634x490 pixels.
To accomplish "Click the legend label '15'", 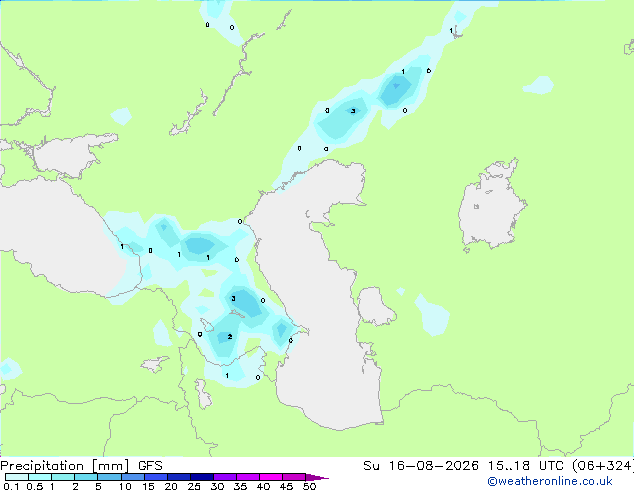I will point(148,486).
